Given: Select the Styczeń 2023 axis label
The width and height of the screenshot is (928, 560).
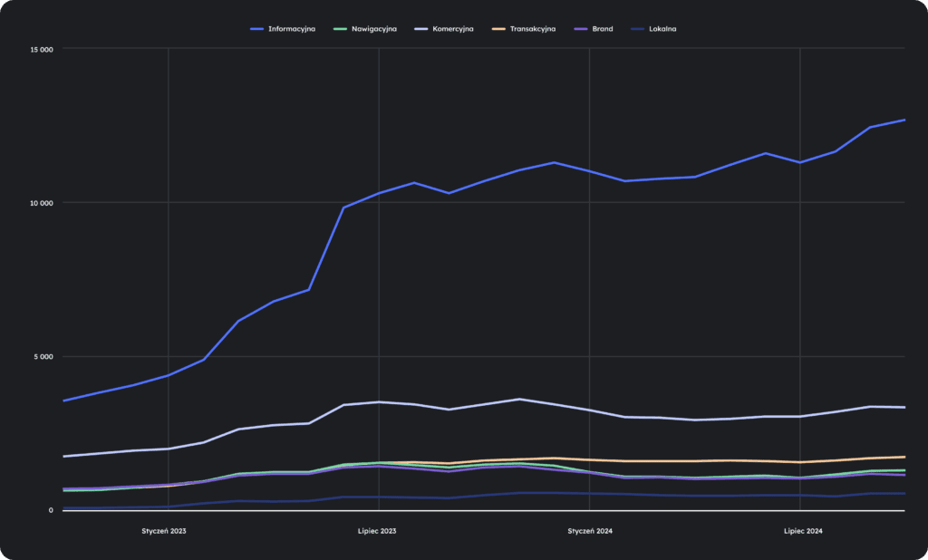Looking at the screenshot, I should (164, 531).
